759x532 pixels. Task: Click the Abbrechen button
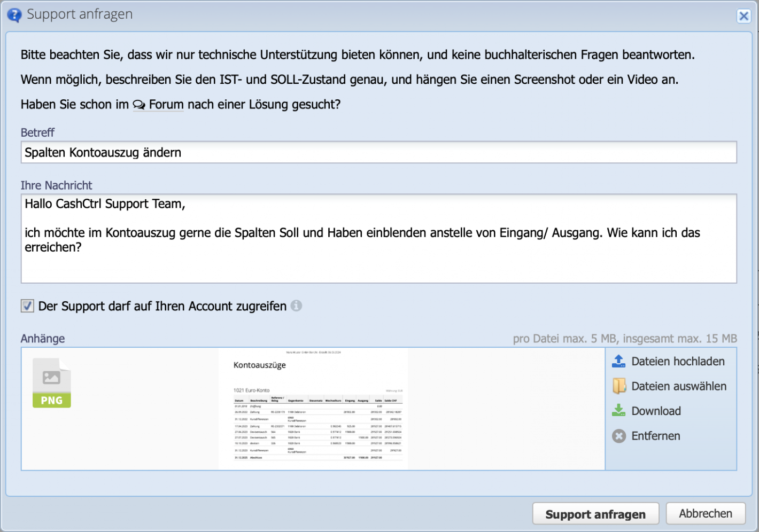click(x=706, y=513)
